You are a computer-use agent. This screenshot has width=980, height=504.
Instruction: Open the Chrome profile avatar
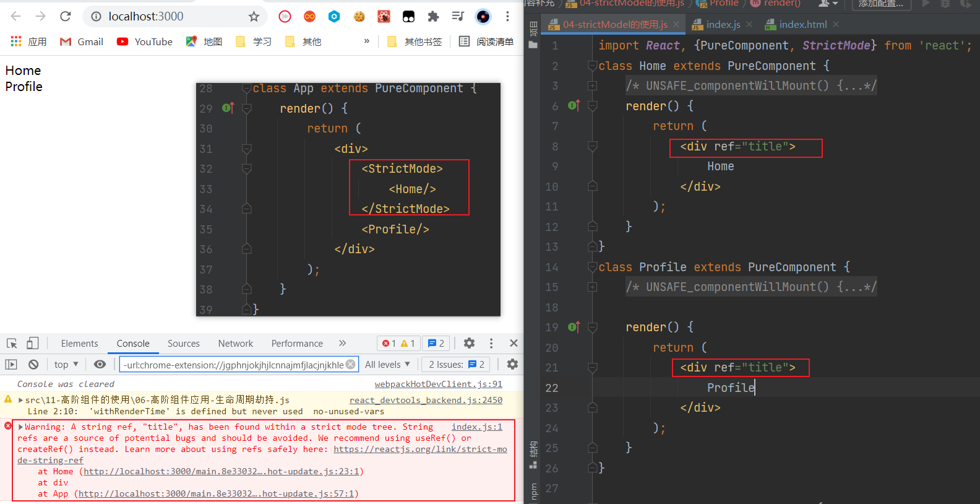pyautogui.click(x=483, y=17)
